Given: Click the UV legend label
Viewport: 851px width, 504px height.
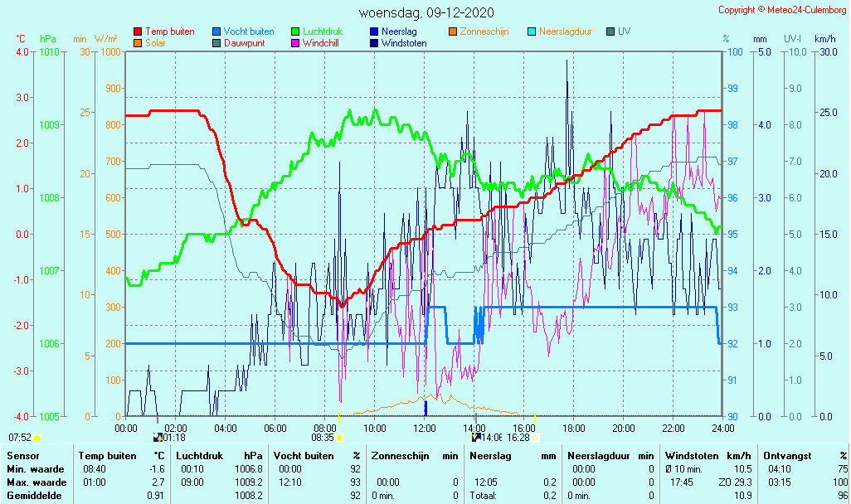Looking at the screenshot, I should coord(624,31).
